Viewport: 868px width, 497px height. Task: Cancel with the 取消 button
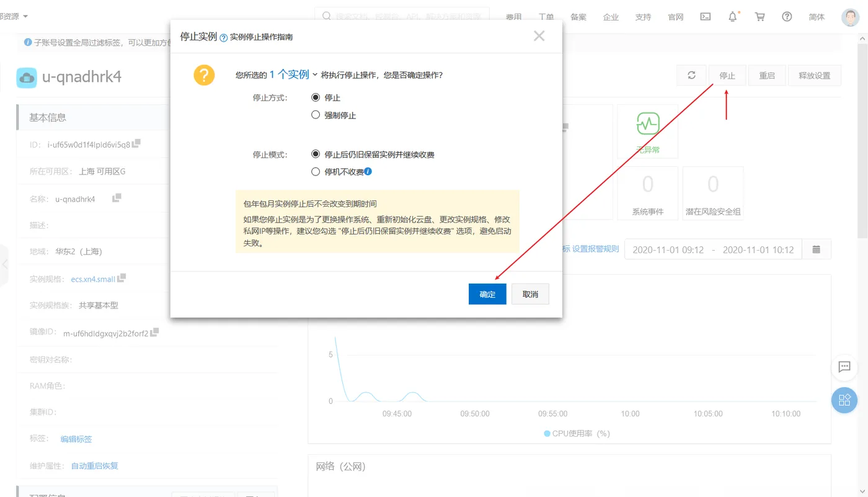coord(530,294)
